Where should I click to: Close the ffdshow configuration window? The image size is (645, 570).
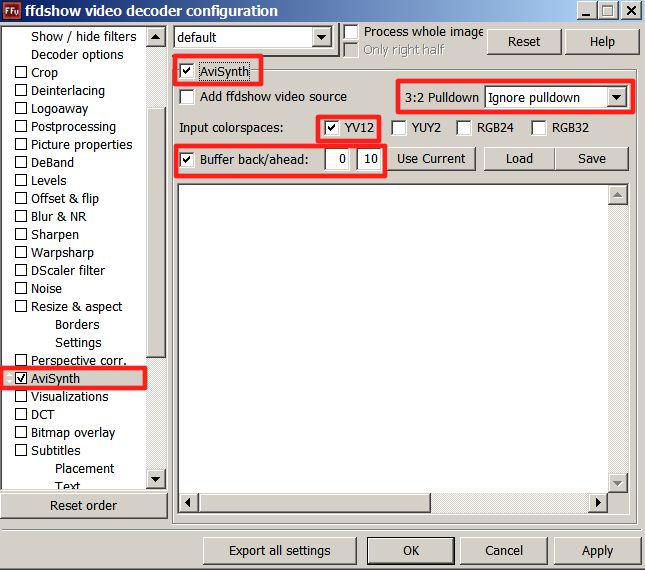point(631,11)
